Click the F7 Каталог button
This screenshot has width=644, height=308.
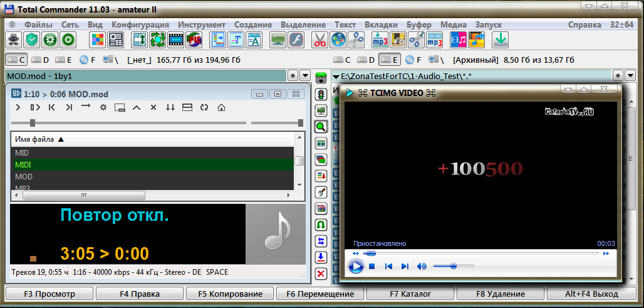coord(410,294)
